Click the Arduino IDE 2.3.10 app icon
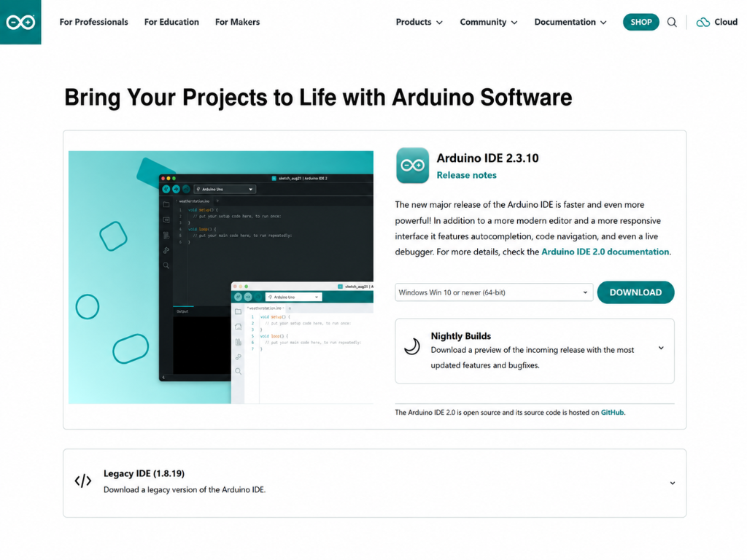 (413, 166)
